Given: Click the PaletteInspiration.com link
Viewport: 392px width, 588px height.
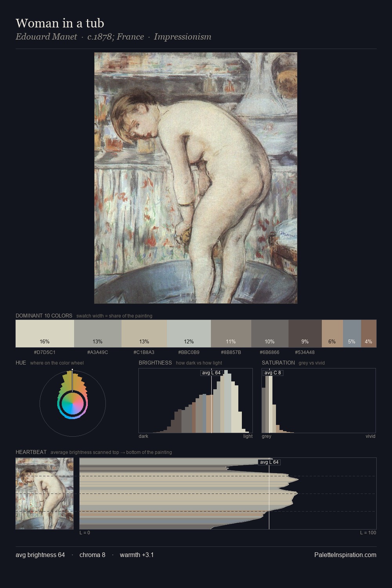Looking at the screenshot, I should pos(345,555).
